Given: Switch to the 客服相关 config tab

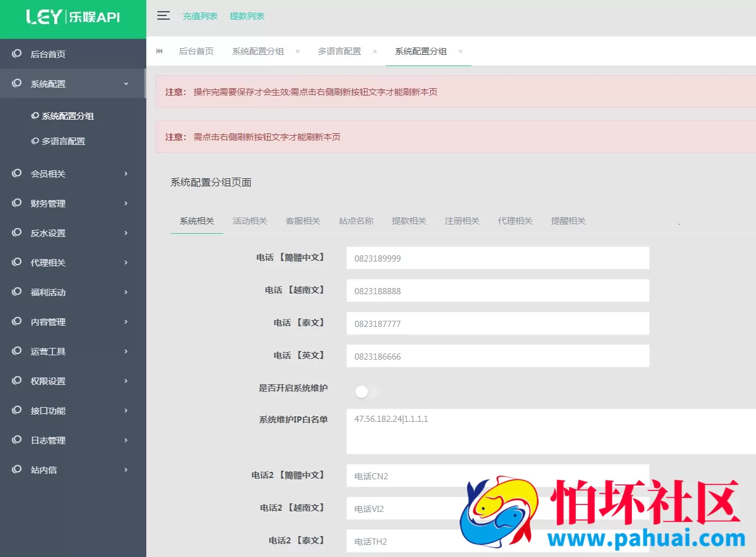Looking at the screenshot, I should [303, 221].
